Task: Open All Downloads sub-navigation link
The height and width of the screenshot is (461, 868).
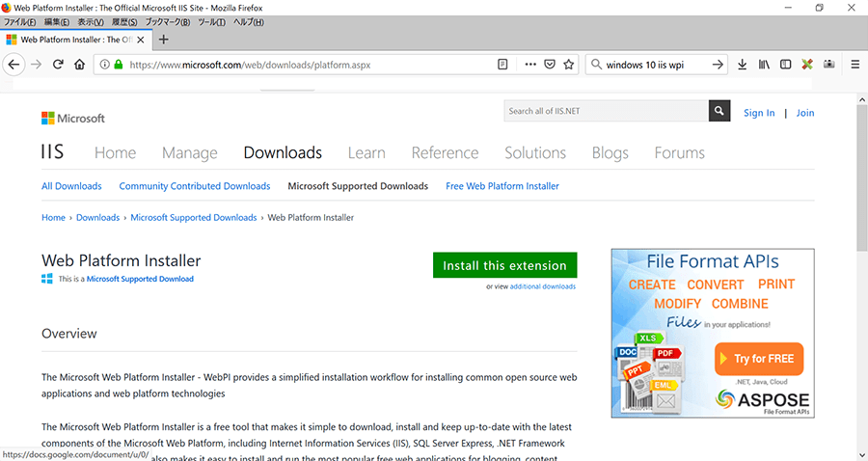Action: tap(71, 186)
